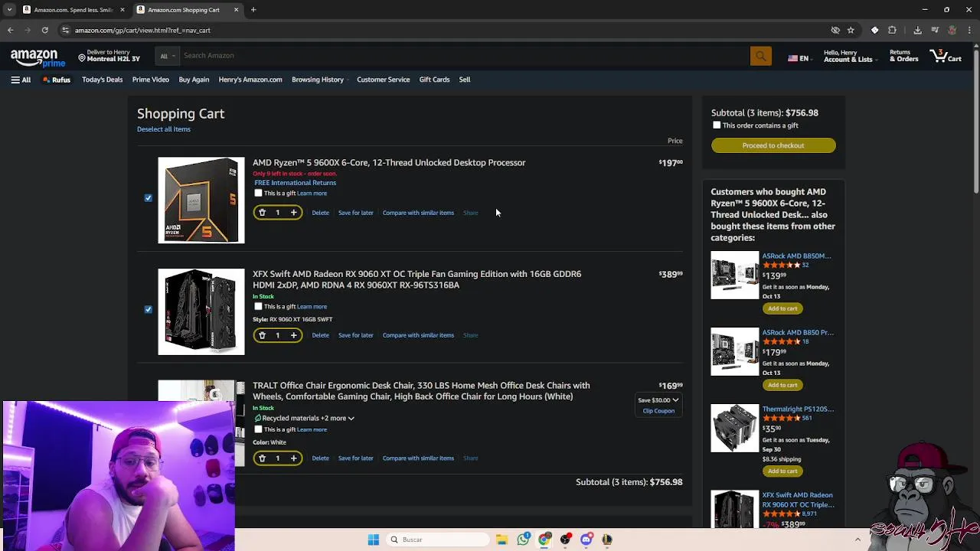980x551 pixels.
Task: Mark the TRALT office chair as a gift
Action: (258, 429)
